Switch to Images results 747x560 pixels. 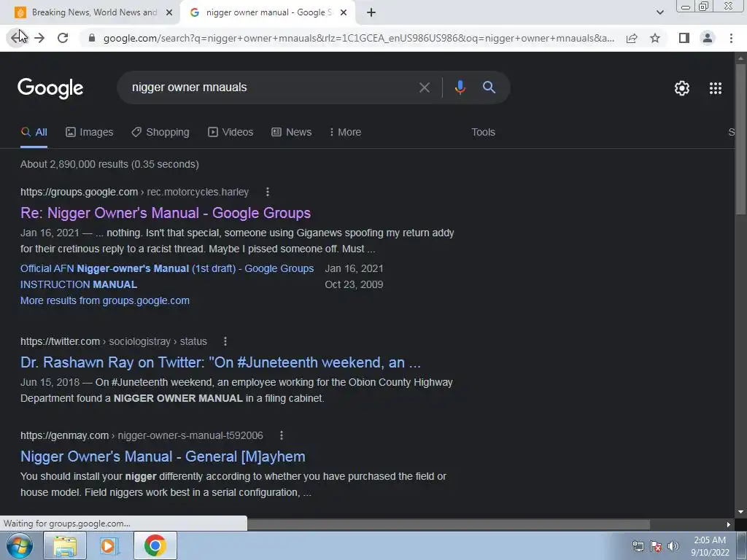coord(90,133)
